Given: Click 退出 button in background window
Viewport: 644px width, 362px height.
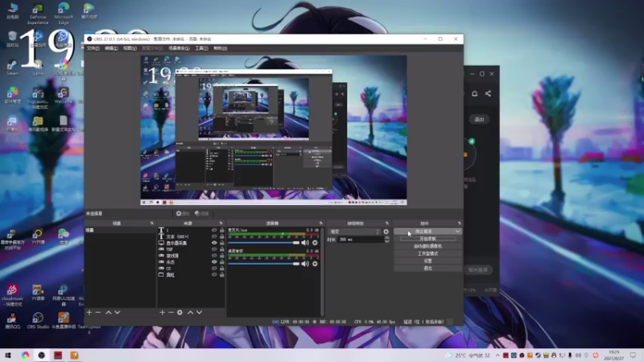Looking at the screenshot, I should [x=479, y=119].
